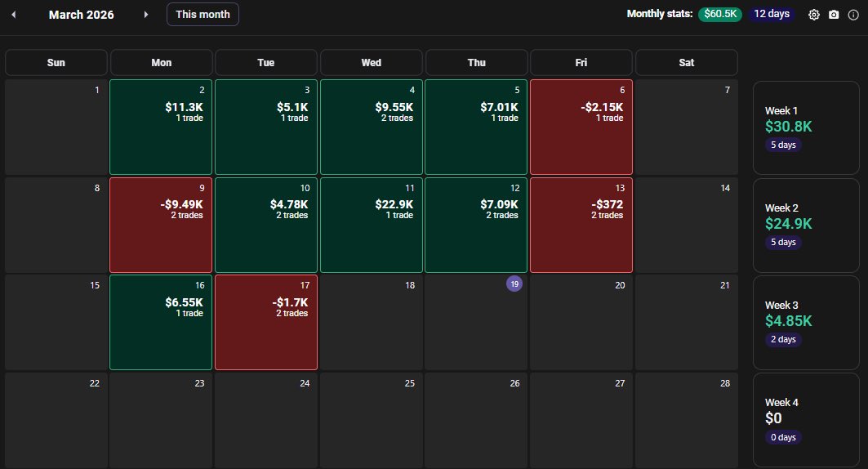Select day cell 14

(687, 225)
